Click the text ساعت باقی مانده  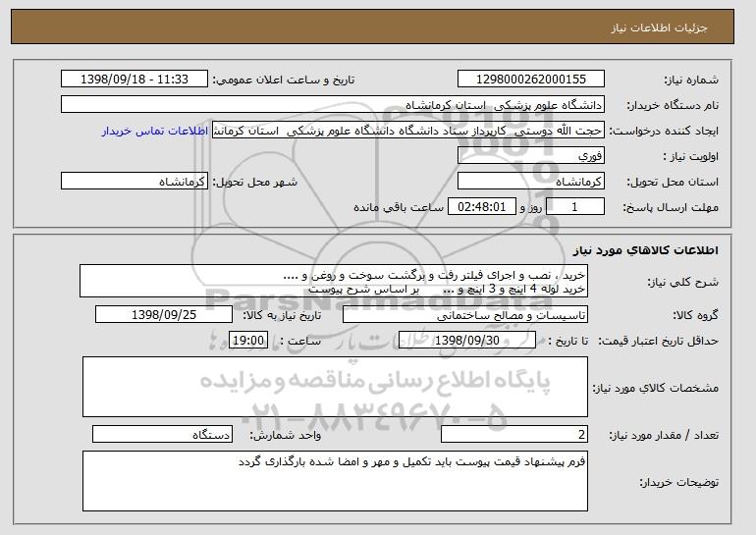tap(399, 207)
